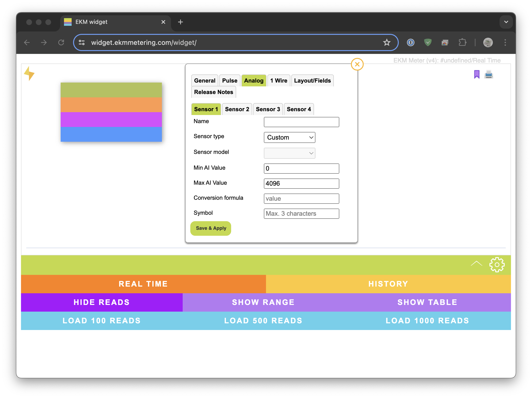Collapse the panel with the up chevron
This screenshot has width=532, height=398.
pos(476,264)
